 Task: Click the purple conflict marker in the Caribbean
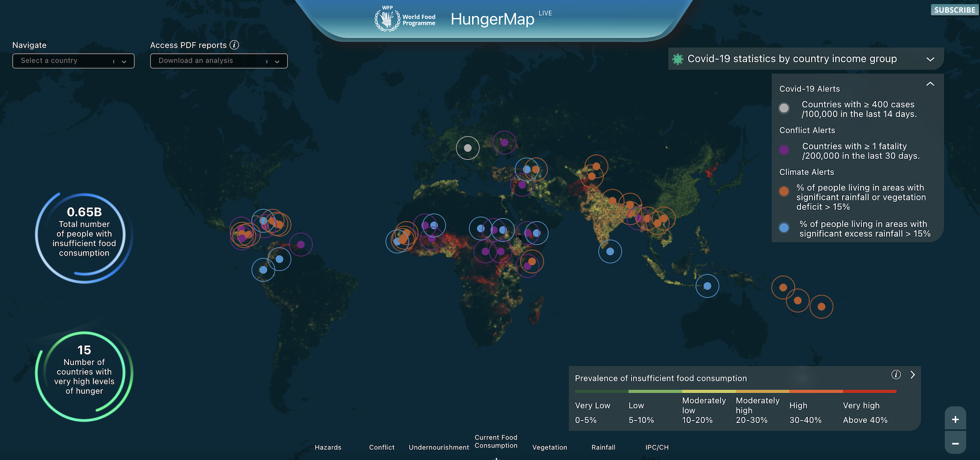click(301, 244)
